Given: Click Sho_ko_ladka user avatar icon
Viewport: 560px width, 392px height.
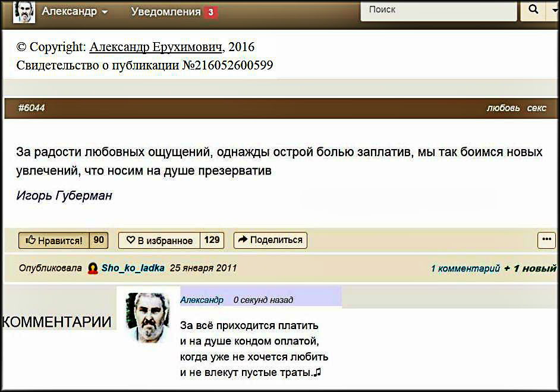Looking at the screenshot, I should tap(93, 268).
